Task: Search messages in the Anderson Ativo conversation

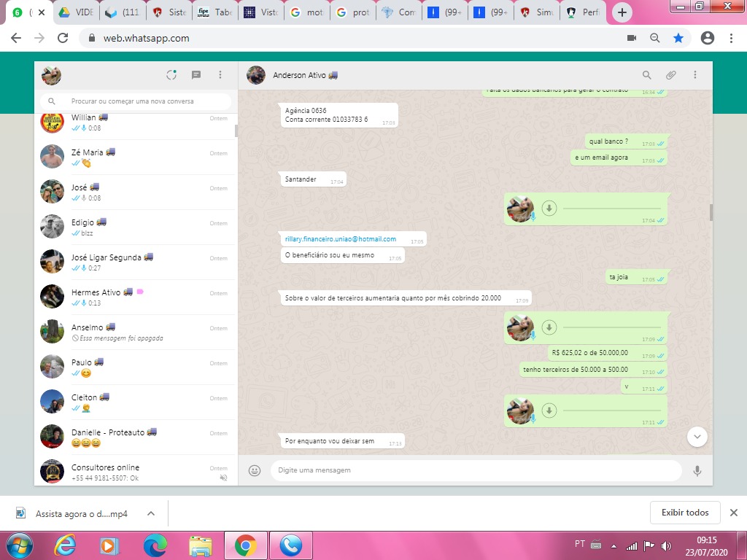Action: [646, 75]
